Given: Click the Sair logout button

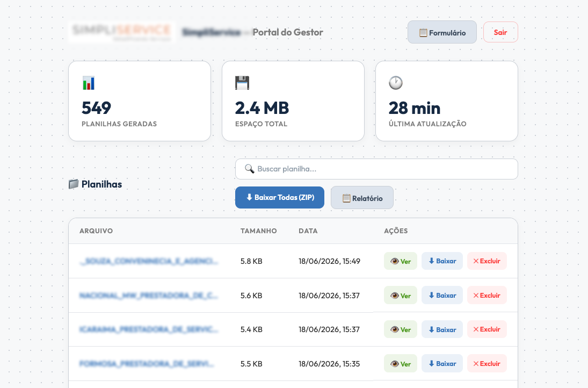Looking at the screenshot, I should [x=500, y=32].
